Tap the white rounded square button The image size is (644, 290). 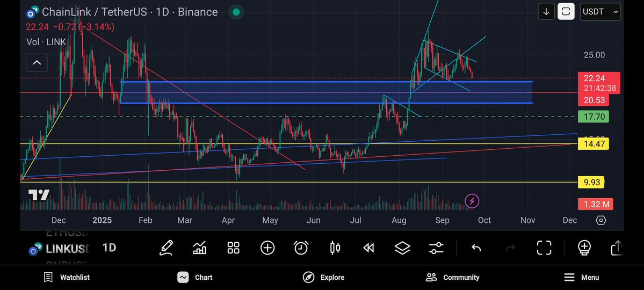click(x=566, y=11)
